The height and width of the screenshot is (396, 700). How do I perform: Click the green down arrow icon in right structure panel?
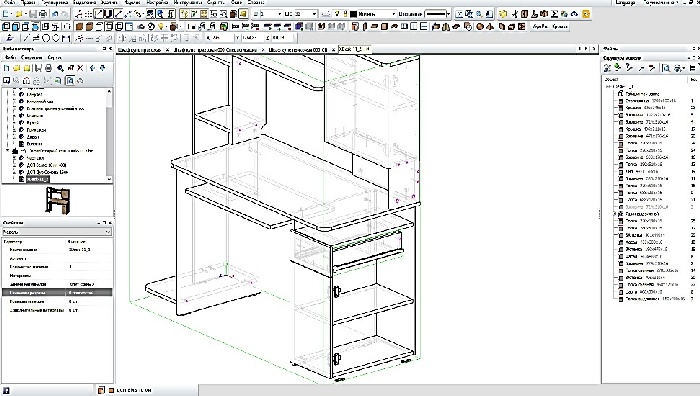pos(617,67)
